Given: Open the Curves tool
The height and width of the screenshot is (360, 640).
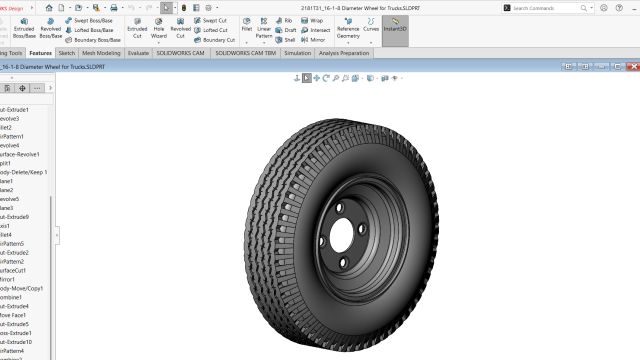Looking at the screenshot, I should coord(371,24).
